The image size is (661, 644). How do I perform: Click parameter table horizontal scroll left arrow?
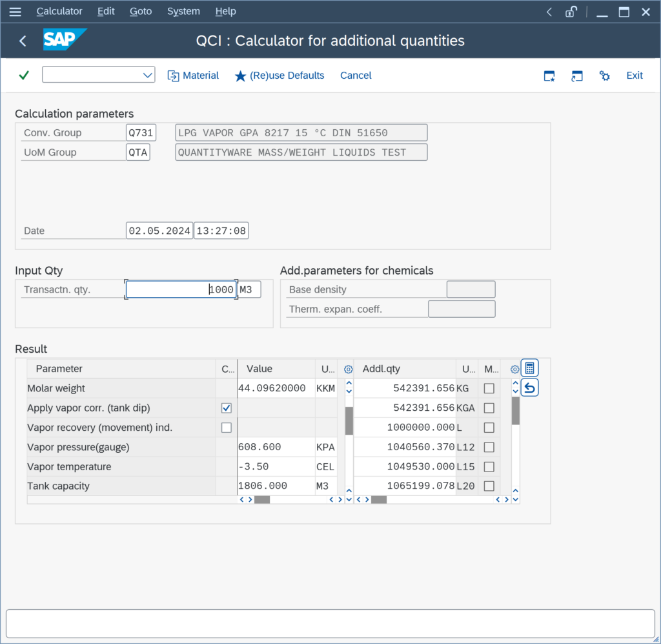tap(241, 500)
